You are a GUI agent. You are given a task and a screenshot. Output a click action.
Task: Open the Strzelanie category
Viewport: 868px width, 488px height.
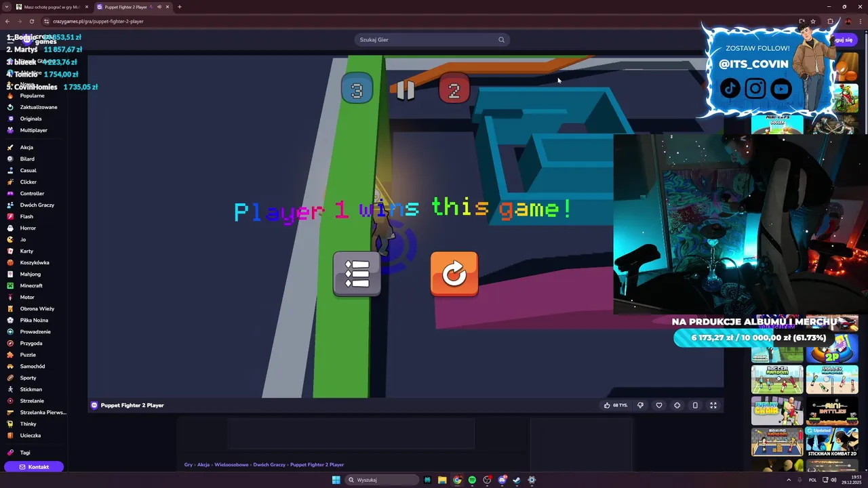point(33,401)
